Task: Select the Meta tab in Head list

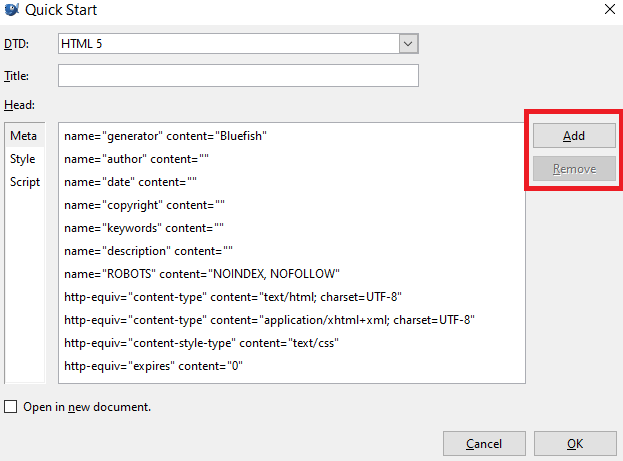Action: 23,135
